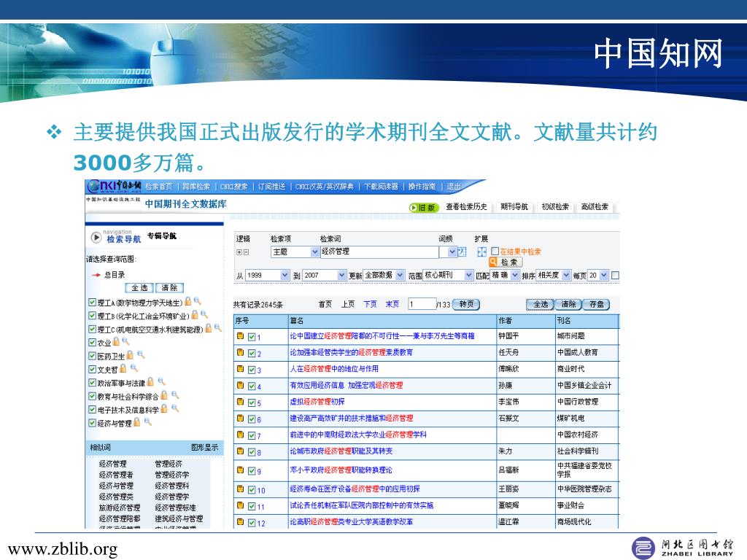Uncheck result 10 checkbox

[252, 489]
